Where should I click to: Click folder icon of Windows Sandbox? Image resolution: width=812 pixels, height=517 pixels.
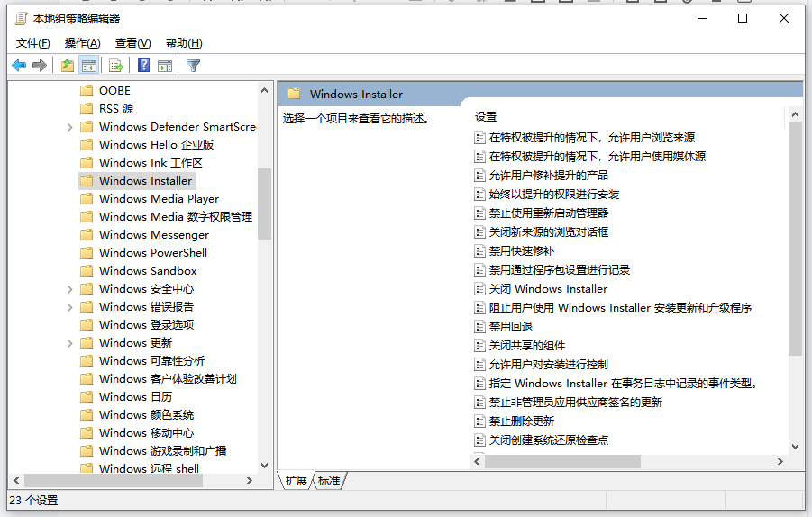(87, 271)
